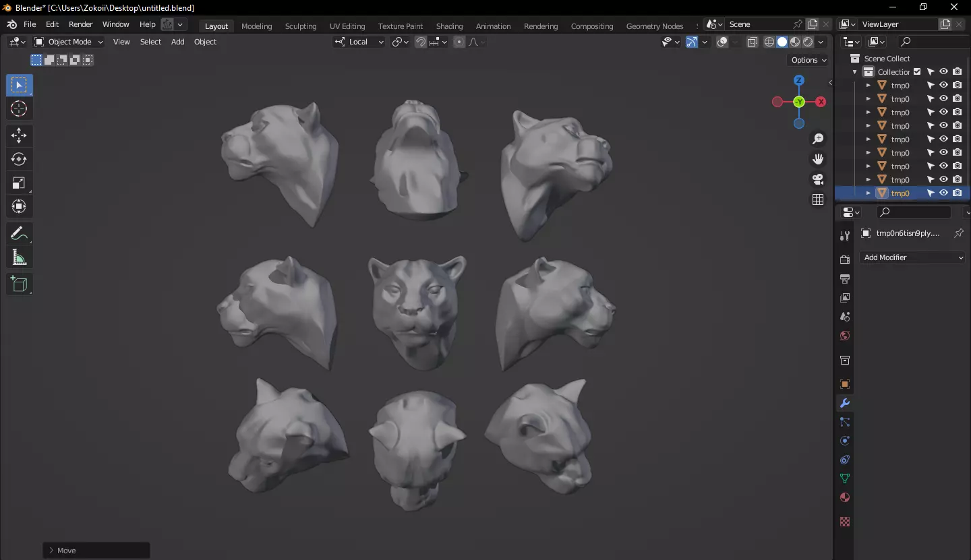
Task: Click the hand icon to pan view
Action: (x=818, y=159)
